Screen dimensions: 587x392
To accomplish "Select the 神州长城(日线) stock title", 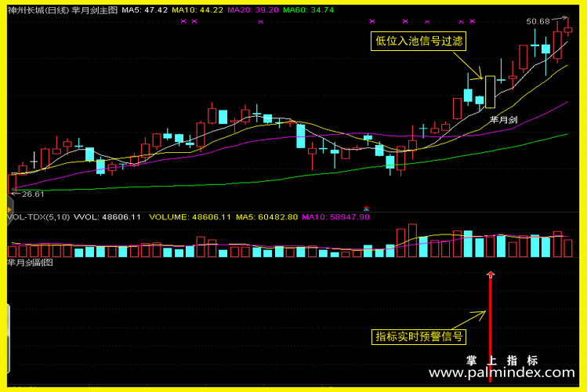I will pyautogui.click(x=38, y=10).
